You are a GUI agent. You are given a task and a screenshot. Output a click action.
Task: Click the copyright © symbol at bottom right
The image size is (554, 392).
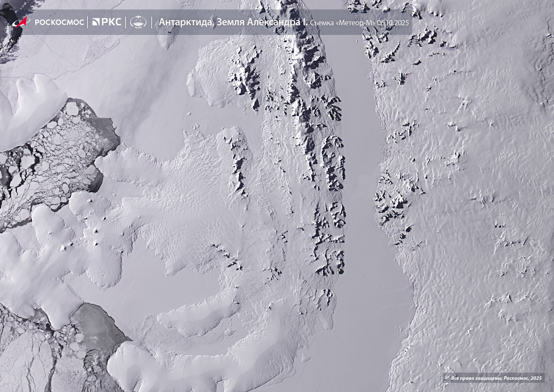[x=447, y=378]
